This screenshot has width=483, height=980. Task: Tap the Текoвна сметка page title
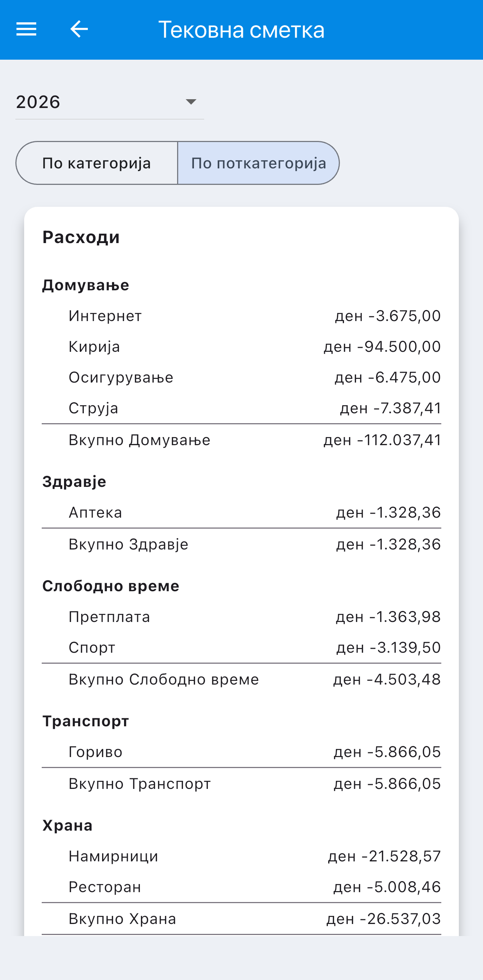pos(241,30)
